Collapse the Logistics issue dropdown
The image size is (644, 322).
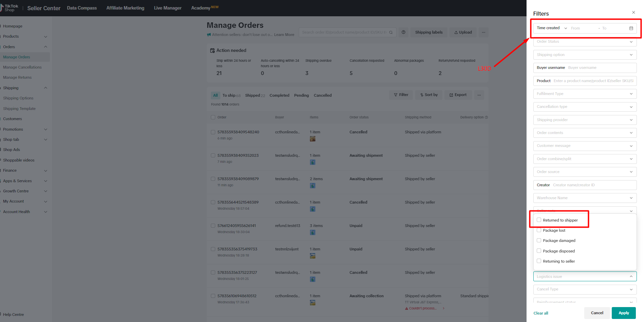585,277
